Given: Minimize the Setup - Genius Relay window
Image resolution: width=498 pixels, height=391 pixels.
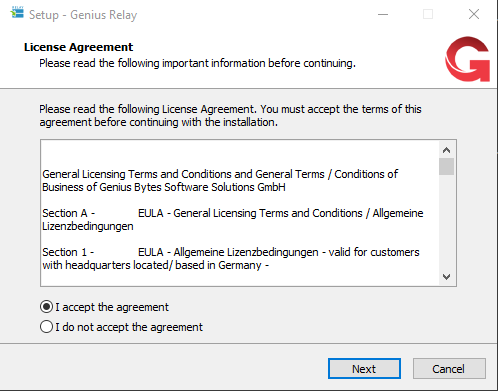Looking at the screenshot, I should [383, 14].
